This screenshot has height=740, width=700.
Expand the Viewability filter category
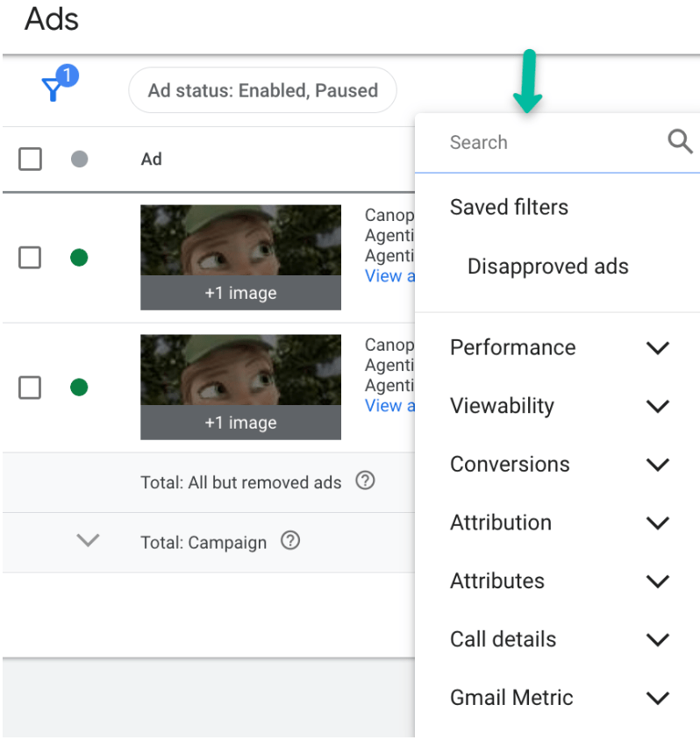pos(657,406)
